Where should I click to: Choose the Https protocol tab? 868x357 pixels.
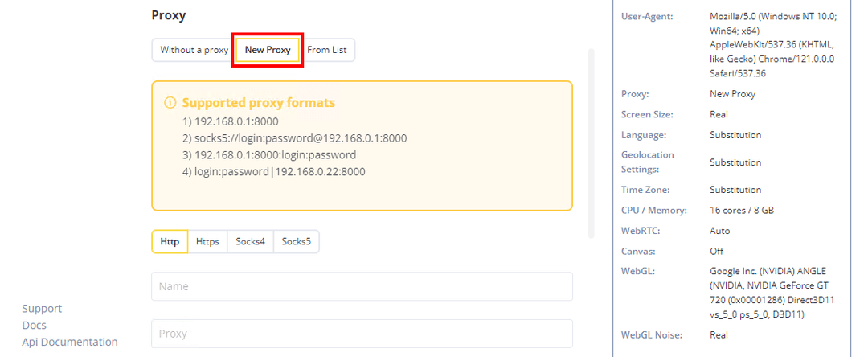pyautogui.click(x=207, y=241)
